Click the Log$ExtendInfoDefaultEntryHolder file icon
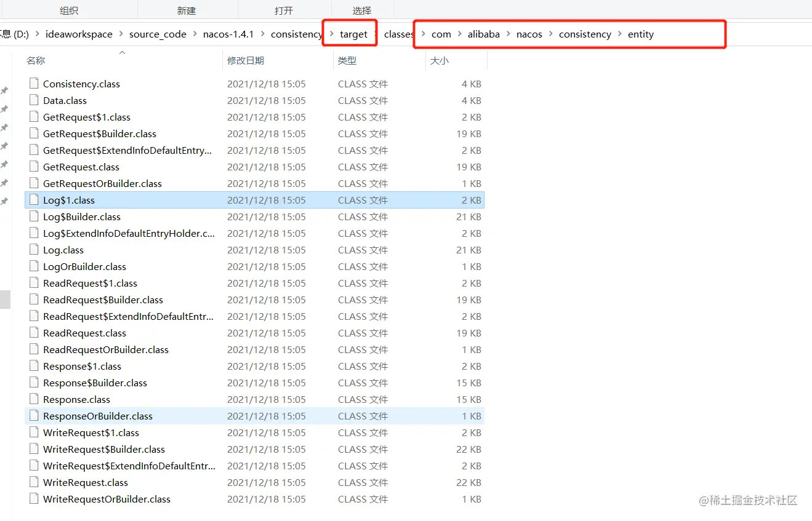Viewport: 812px width, 521px height. point(34,233)
